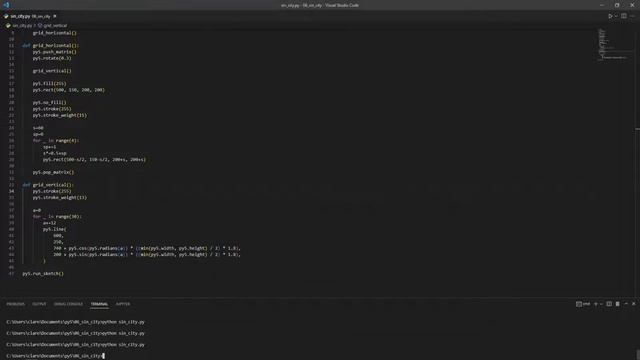Open the Jupyter panel tab

point(123,304)
